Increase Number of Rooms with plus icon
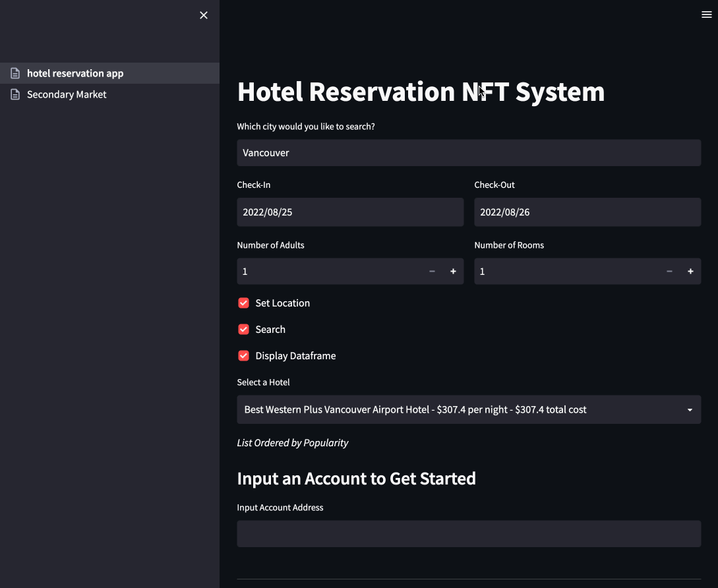The image size is (718, 588). point(690,272)
